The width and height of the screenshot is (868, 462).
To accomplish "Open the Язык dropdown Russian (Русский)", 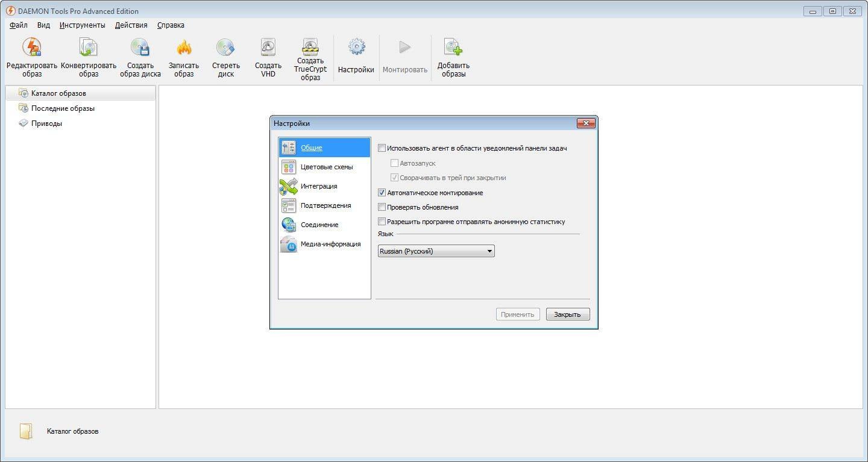I will pos(436,251).
